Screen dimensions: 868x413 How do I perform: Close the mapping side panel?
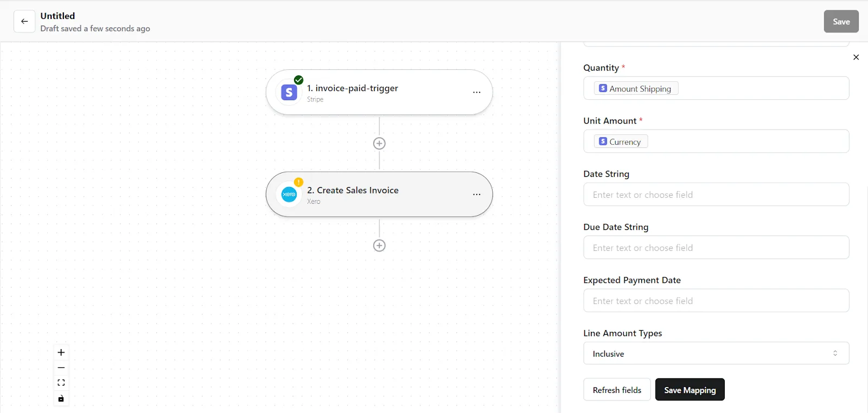[x=856, y=57]
